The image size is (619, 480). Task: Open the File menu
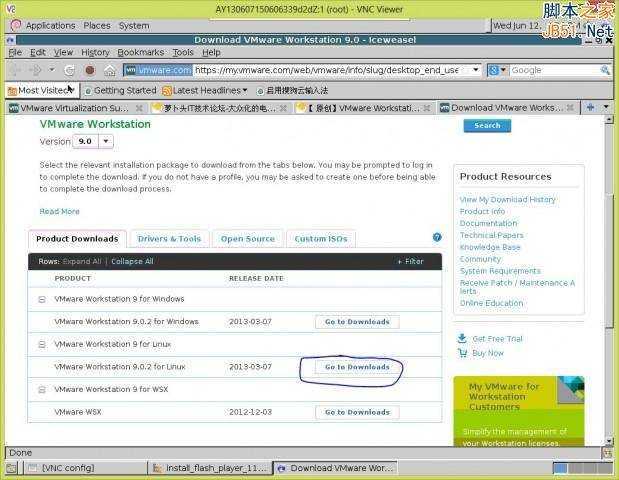pyautogui.click(x=15, y=52)
